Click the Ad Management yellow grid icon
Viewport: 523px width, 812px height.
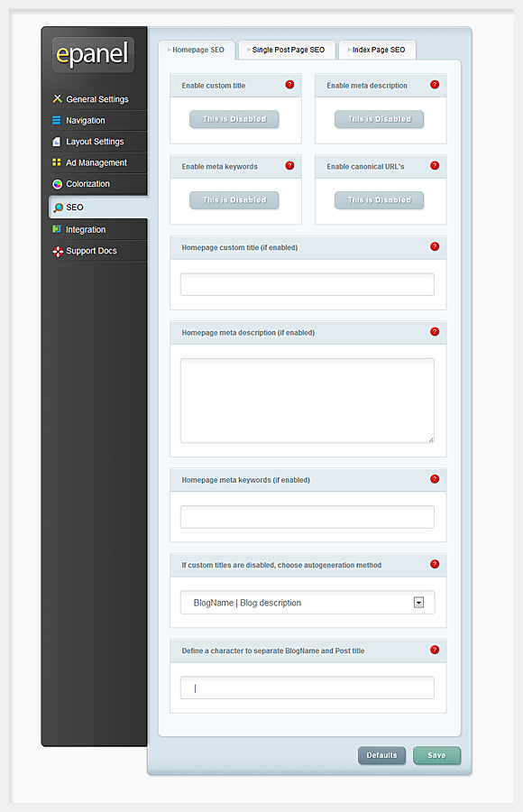(x=57, y=162)
